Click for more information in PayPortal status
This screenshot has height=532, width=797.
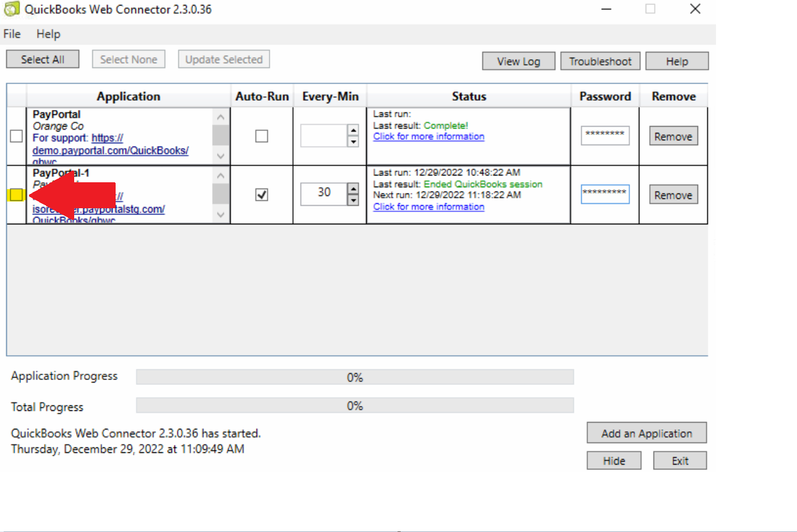[x=428, y=136]
